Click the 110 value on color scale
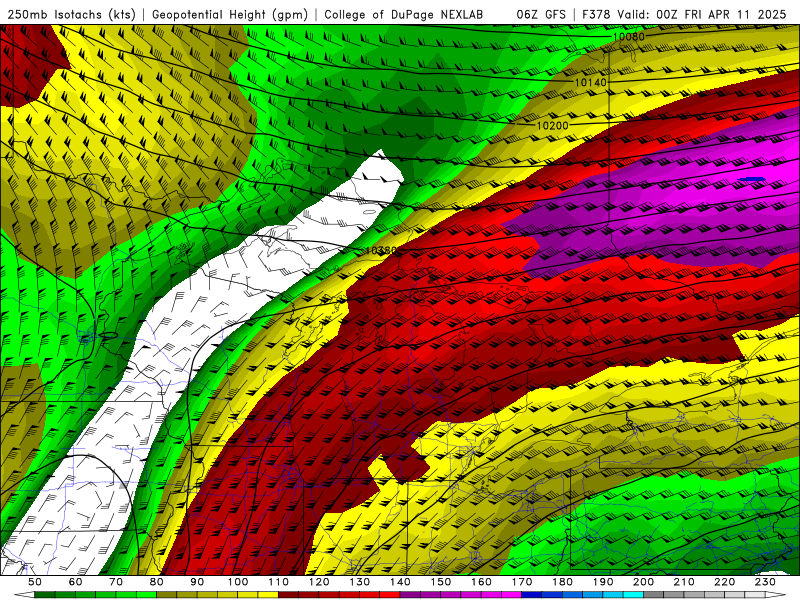 click(x=279, y=582)
